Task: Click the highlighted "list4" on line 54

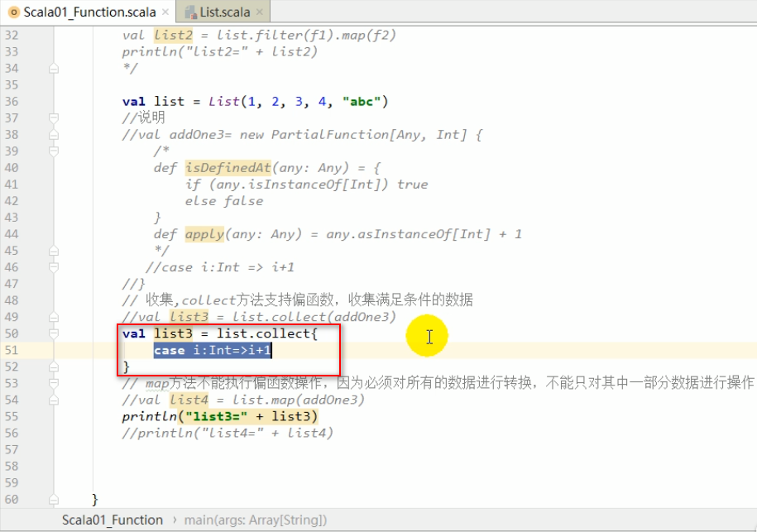Action: pyautogui.click(x=189, y=400)
